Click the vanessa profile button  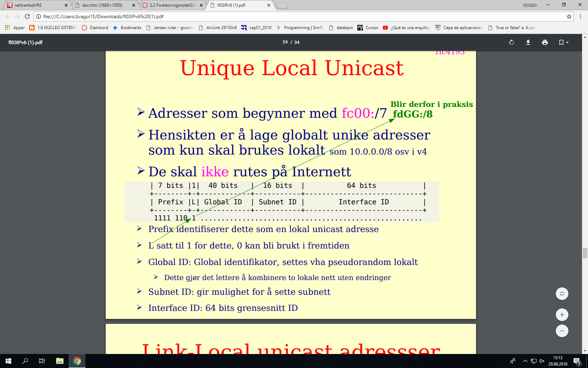[530, 5]
